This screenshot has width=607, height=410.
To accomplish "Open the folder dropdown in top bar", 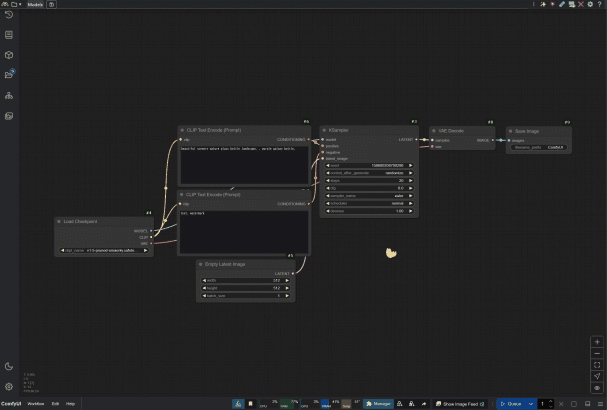I will (x=16, y=4).
